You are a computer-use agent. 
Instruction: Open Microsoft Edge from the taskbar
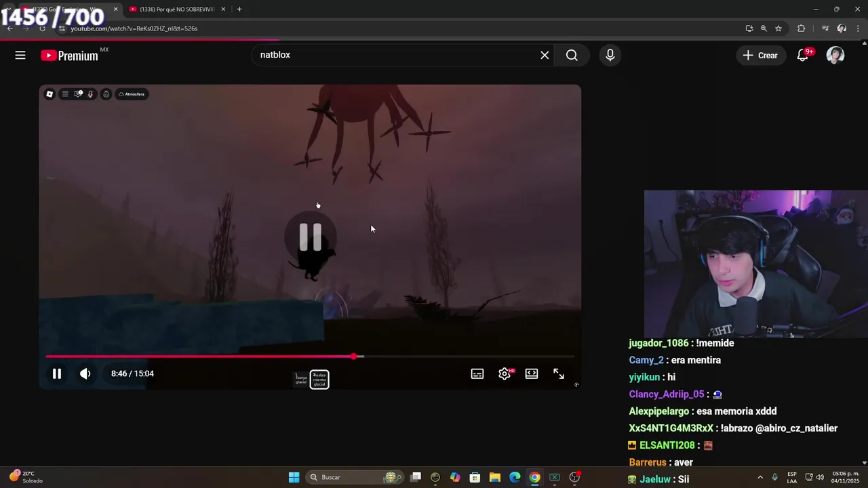(515, 477)
